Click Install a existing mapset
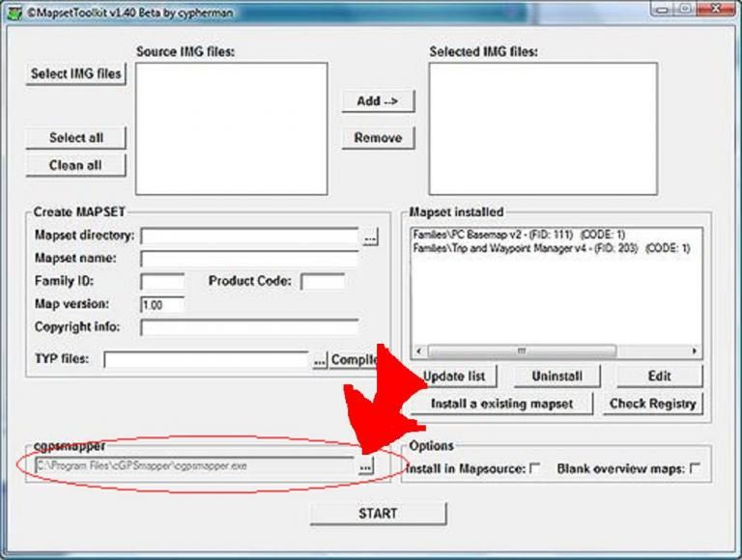 [x=501, y=404]
